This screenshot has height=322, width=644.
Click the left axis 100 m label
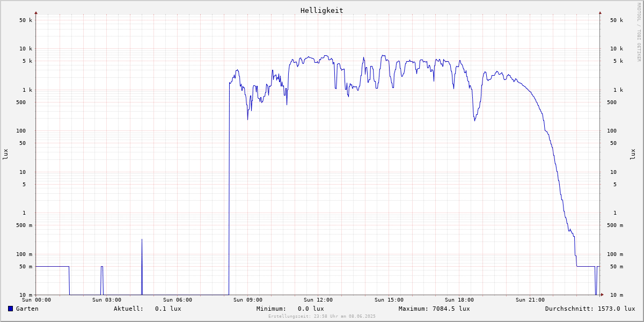pyautogui.click(x=24, y=254)
